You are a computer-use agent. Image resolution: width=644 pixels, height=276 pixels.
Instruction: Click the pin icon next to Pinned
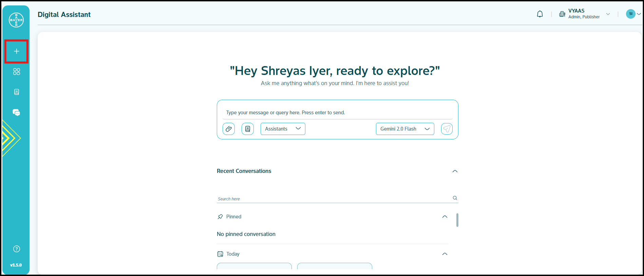click(x=220, y=217)
